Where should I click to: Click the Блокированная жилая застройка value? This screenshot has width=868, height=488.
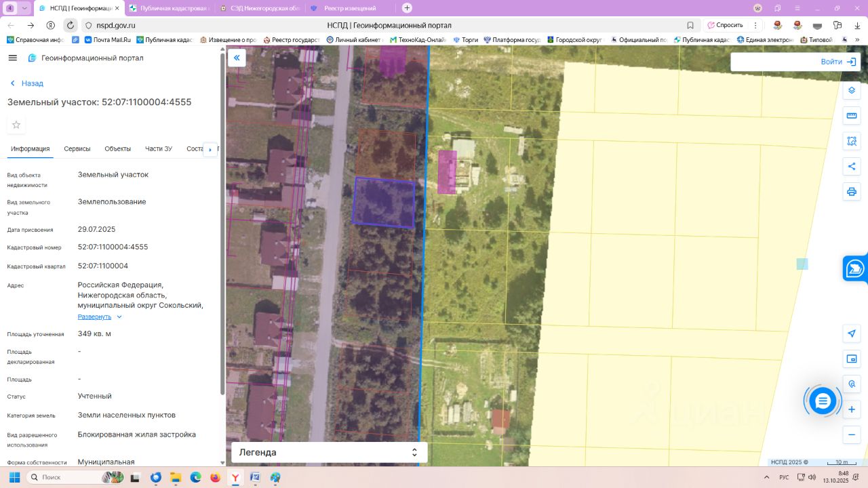tap(137, 434)
